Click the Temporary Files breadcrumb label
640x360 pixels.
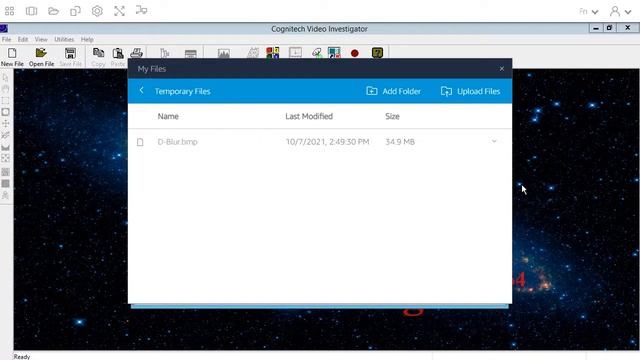tap(182, 91)
